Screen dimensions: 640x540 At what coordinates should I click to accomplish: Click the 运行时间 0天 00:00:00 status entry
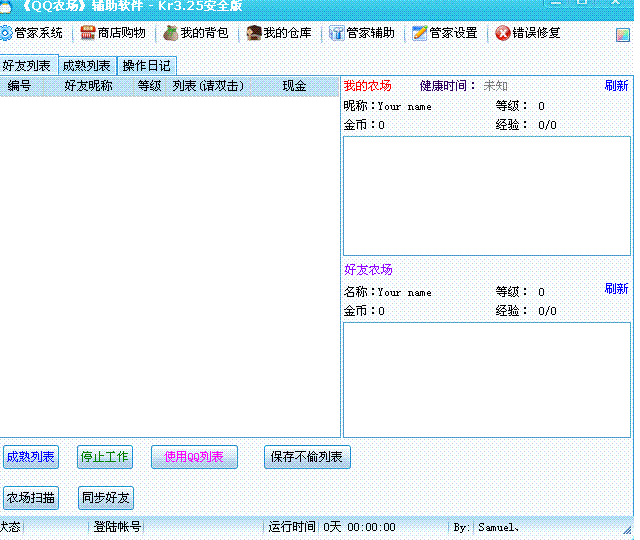[x=332, y=527]
